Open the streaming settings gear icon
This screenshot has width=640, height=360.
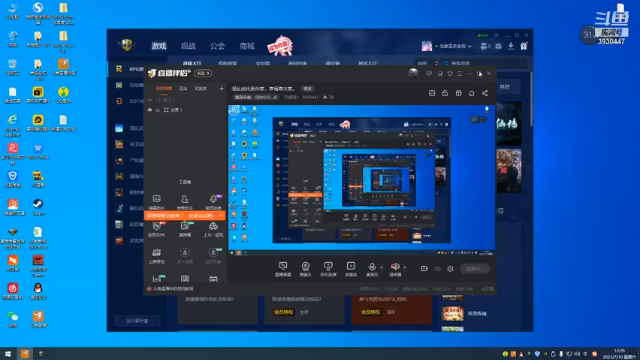450,269
